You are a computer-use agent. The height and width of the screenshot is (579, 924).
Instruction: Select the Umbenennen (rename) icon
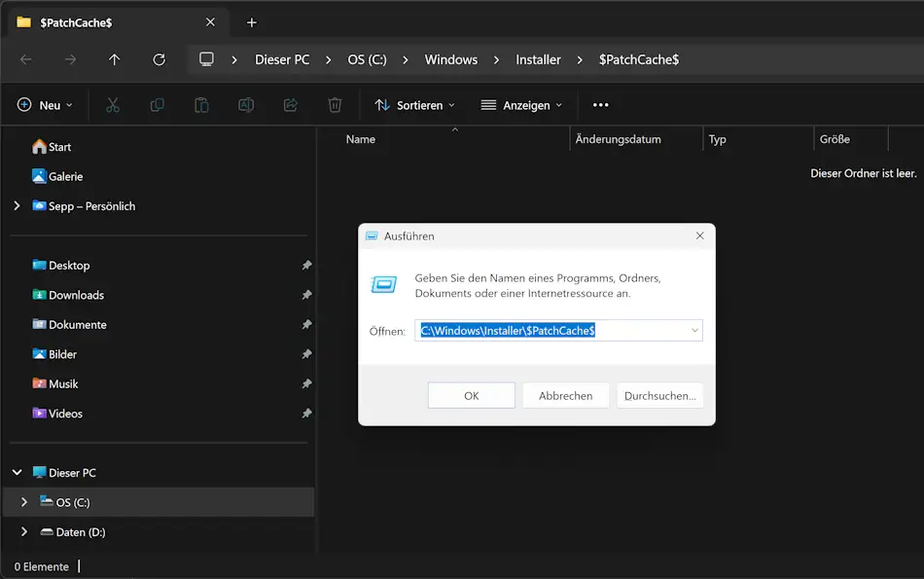pyautogui.click(x=246, y=104)
